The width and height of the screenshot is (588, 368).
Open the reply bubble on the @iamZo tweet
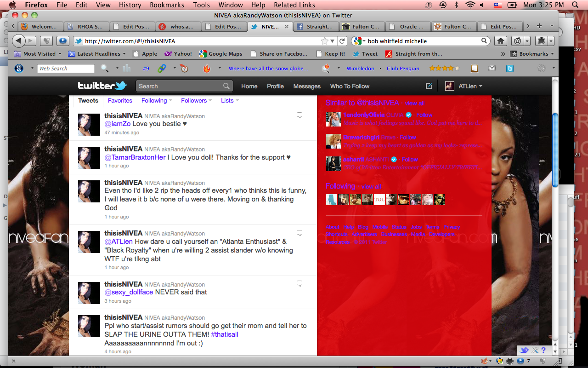click(300, 115)
